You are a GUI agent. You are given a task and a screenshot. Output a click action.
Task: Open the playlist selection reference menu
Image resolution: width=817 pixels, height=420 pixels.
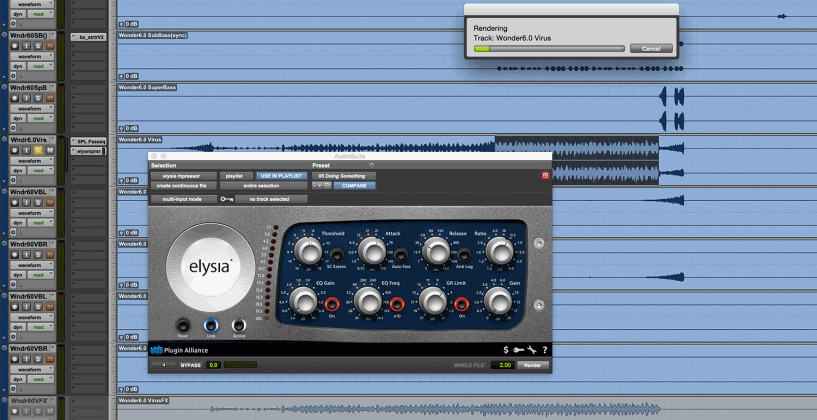[236, 176]
